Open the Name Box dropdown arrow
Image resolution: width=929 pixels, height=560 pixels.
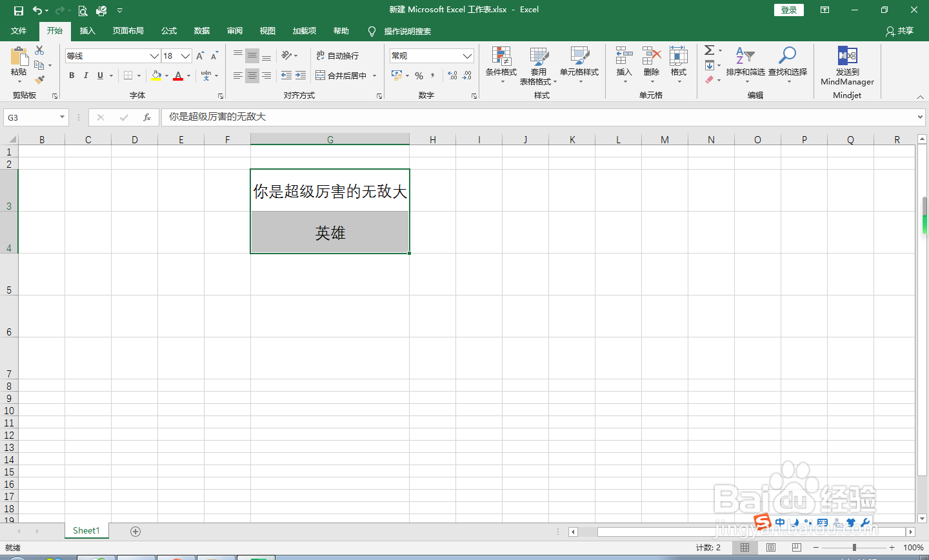click(x=63, y=117)
